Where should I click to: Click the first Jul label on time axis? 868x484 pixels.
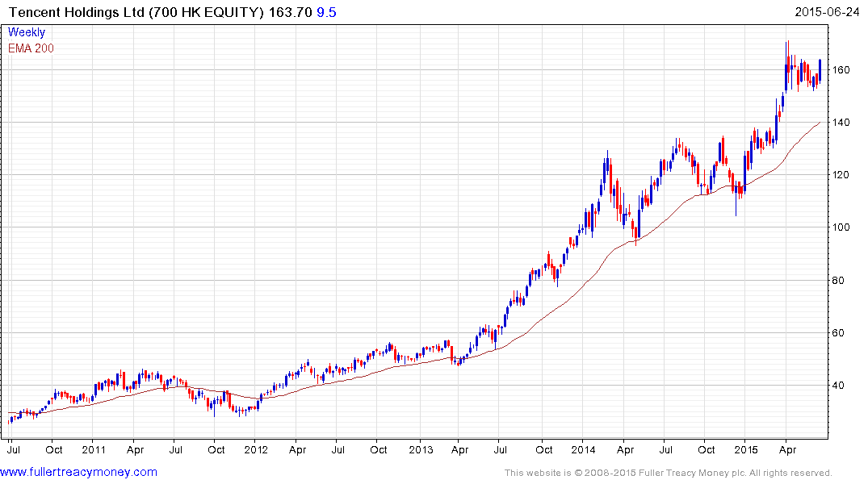pos(13,449)
